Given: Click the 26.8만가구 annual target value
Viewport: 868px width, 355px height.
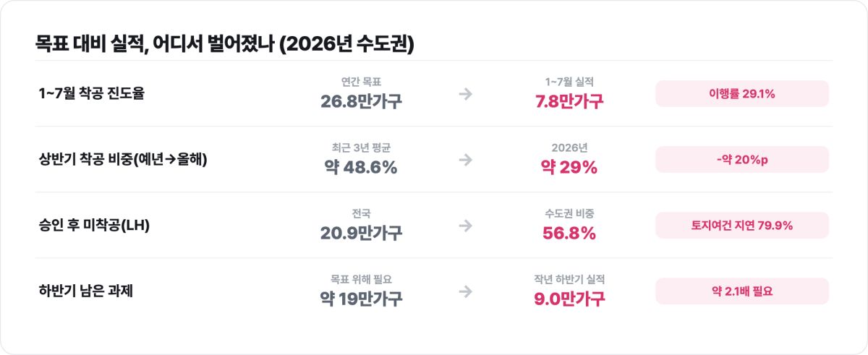Looking at the screenshot, I should pyautogui.click(x=361, y=101).
